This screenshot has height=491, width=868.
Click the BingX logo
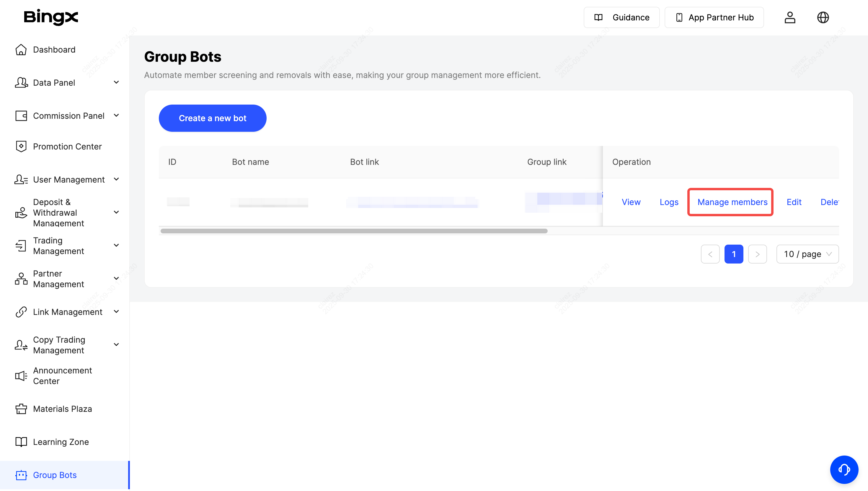click(51, 17)
